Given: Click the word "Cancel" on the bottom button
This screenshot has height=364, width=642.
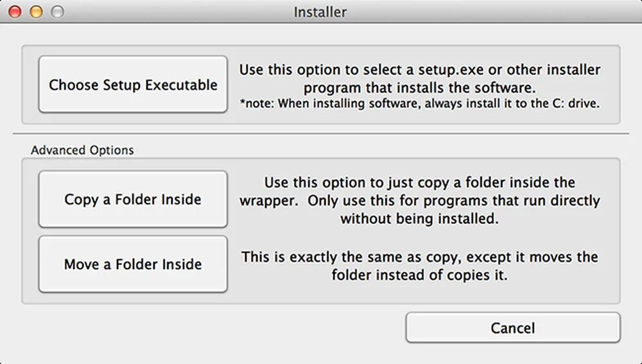Looking at the screenshot, I should [x=512, y=328].
